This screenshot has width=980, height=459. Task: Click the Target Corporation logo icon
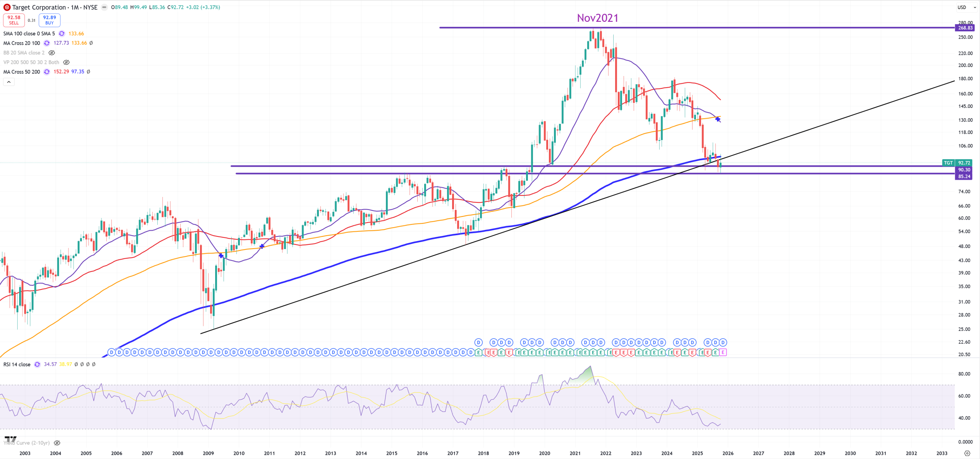click(7, 7)
